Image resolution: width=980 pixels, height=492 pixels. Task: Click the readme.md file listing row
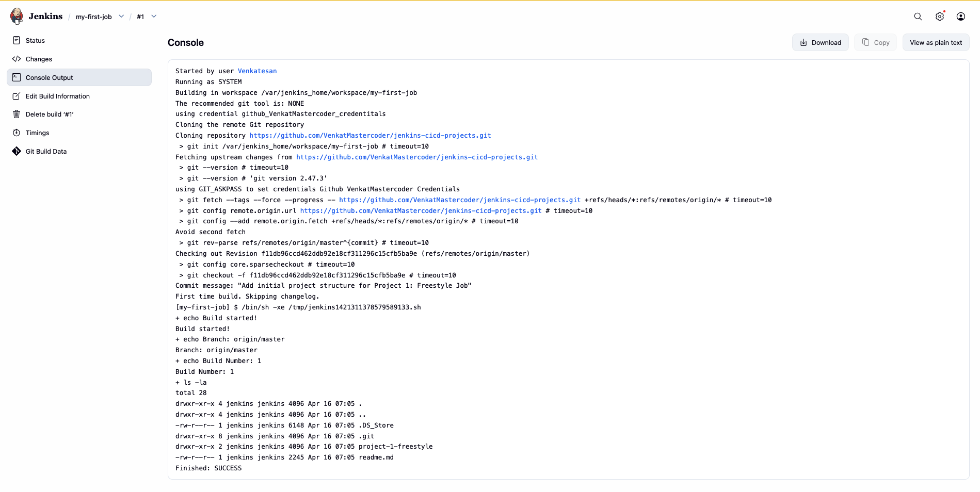(x=284, y=457)
